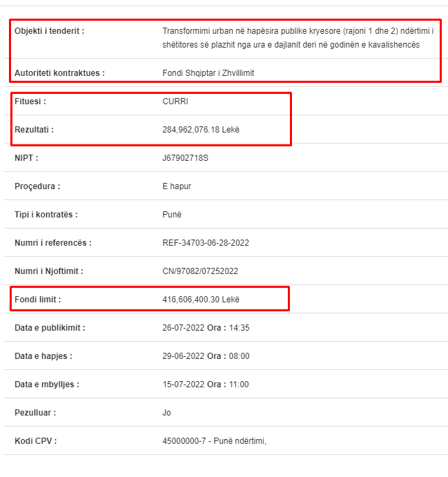Click the CPV code 45000000-7 entry
This screenshot has width=448, height=477.
coord(214,441)
